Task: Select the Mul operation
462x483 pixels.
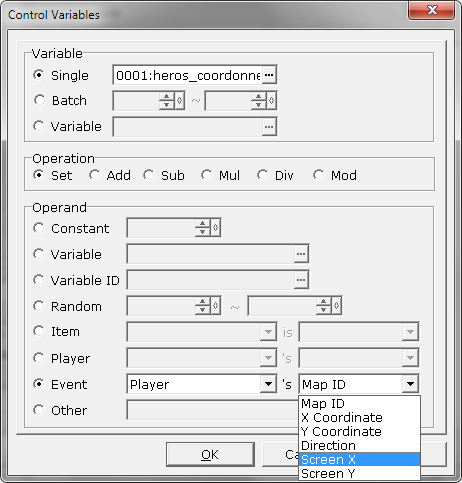Action: pos(207,175)
